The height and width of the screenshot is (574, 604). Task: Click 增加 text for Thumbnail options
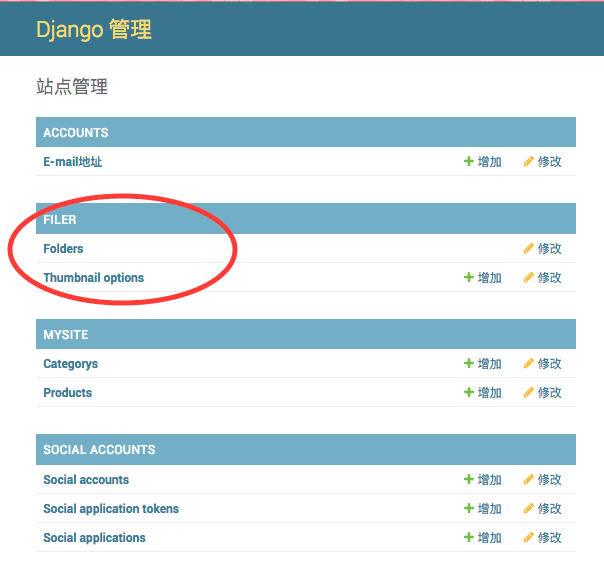490,278
